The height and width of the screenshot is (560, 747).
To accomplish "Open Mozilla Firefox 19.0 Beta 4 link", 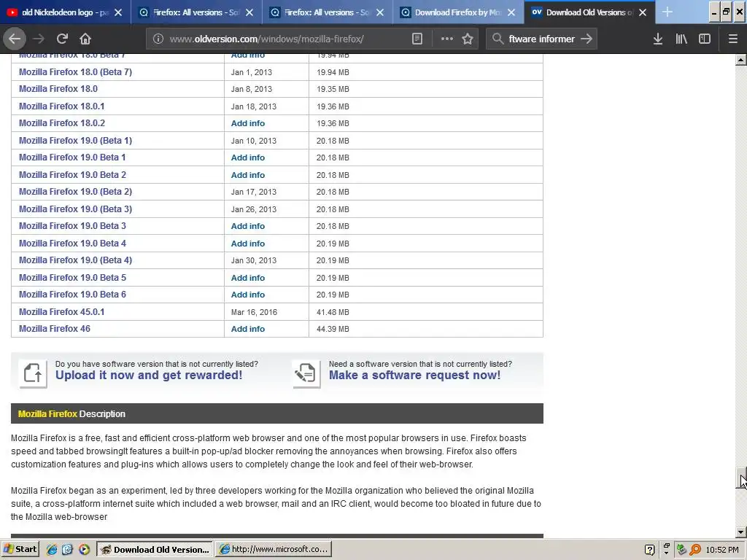I will pos(72,244).
